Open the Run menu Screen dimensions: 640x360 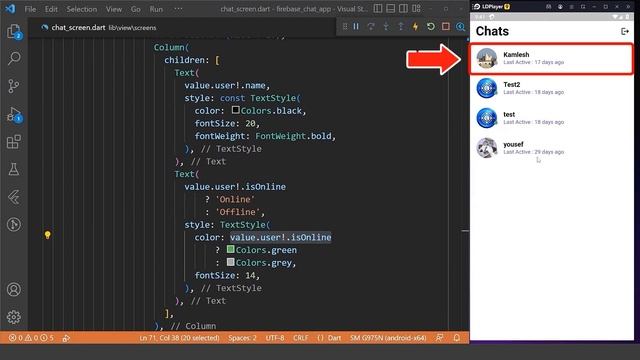click(x=156, y=9)
